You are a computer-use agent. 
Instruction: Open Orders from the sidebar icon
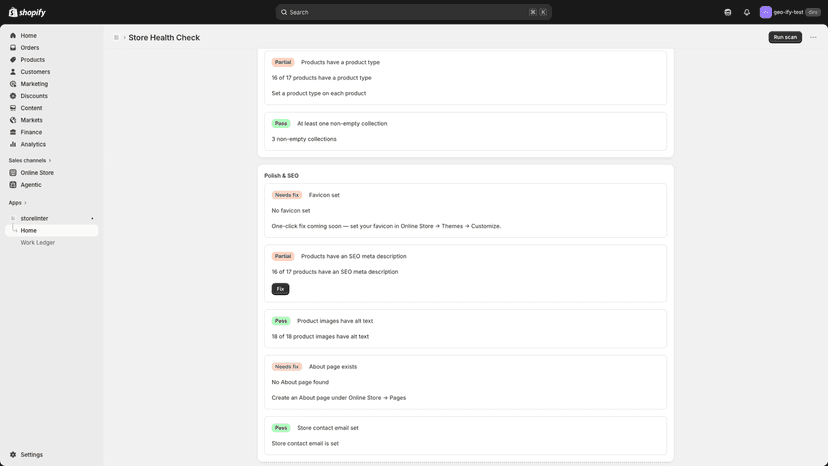click(x=13, y=48)
